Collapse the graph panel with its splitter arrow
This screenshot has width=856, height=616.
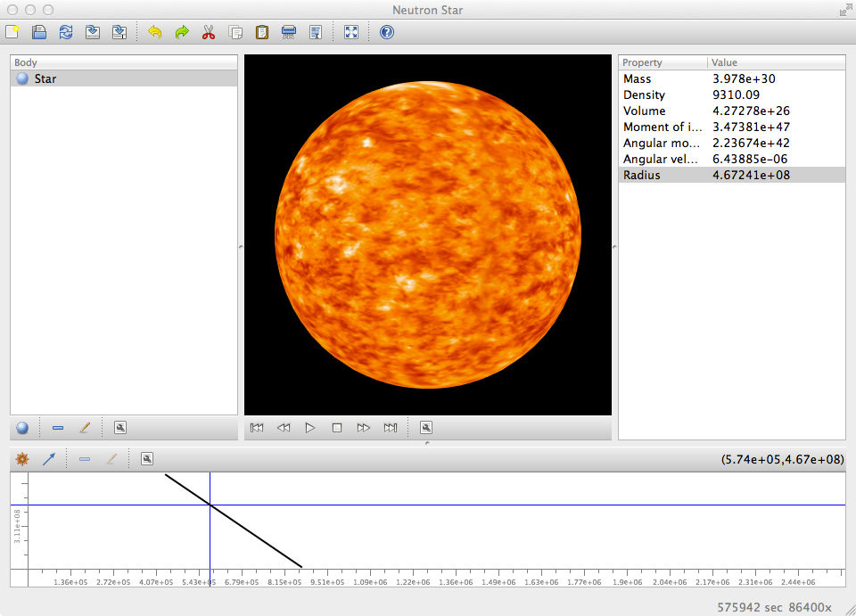pos(427,442)
